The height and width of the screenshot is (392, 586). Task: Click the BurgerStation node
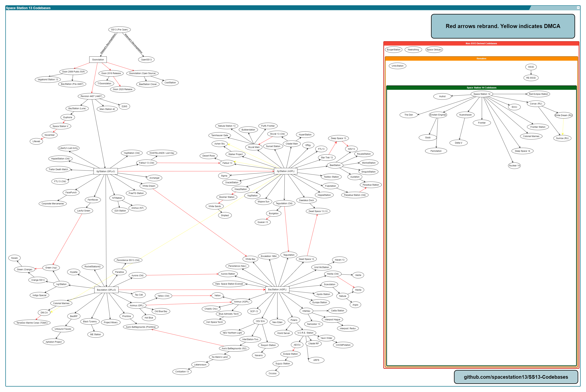pos(394,50)
